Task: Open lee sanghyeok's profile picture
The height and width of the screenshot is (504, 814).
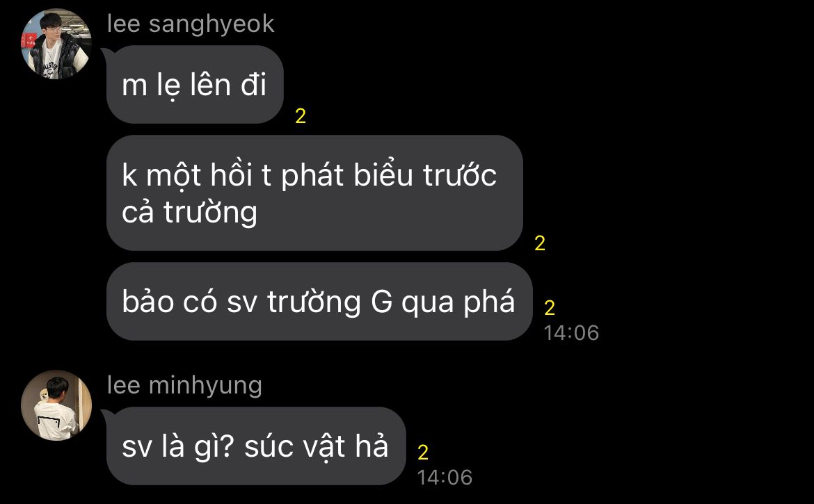Action: coord(56,44)
